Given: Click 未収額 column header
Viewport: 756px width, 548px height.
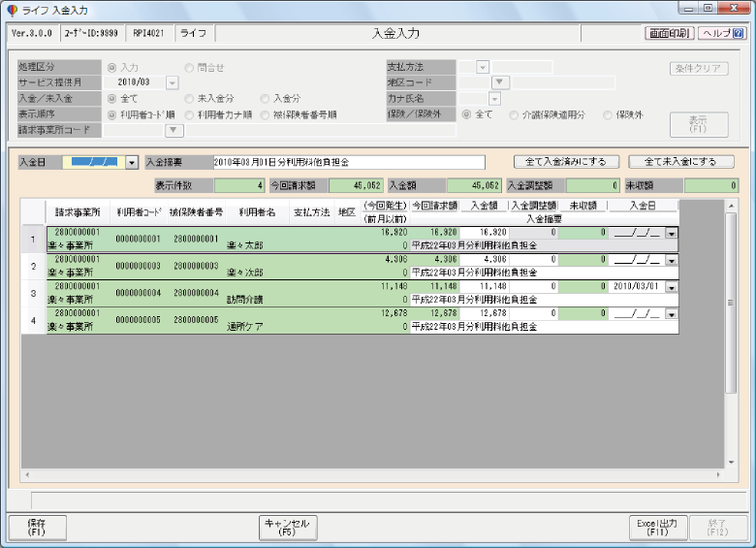Looking at the screenshot, I should 583,206.
